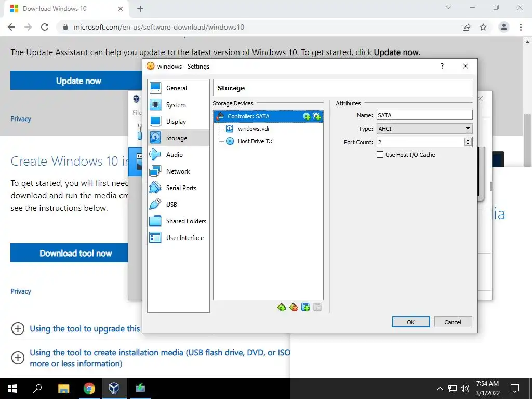Show hidden system tray icons

pyautogui.click(x=440, y=389)
